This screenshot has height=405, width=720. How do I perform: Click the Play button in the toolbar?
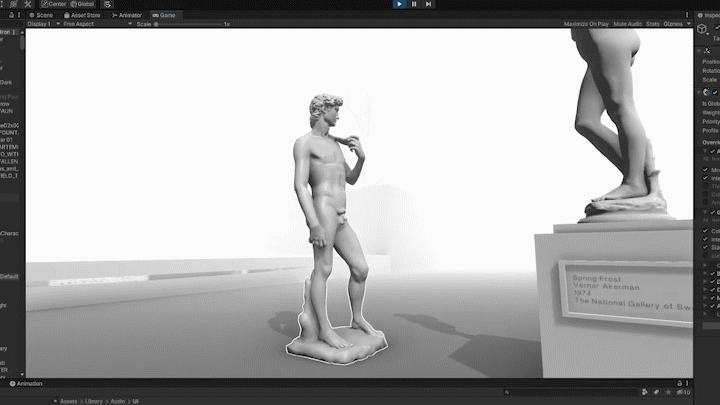[x=399, y=4]
